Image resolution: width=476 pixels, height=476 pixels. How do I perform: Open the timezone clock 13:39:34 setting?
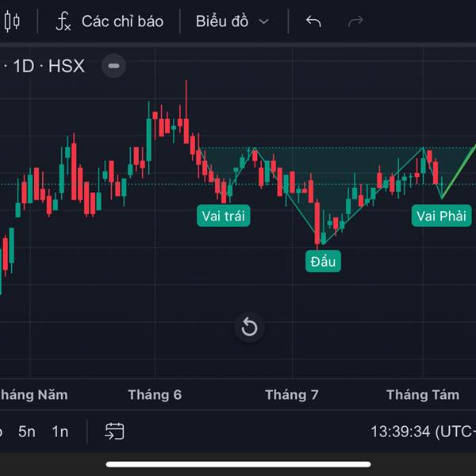point(423,432)
